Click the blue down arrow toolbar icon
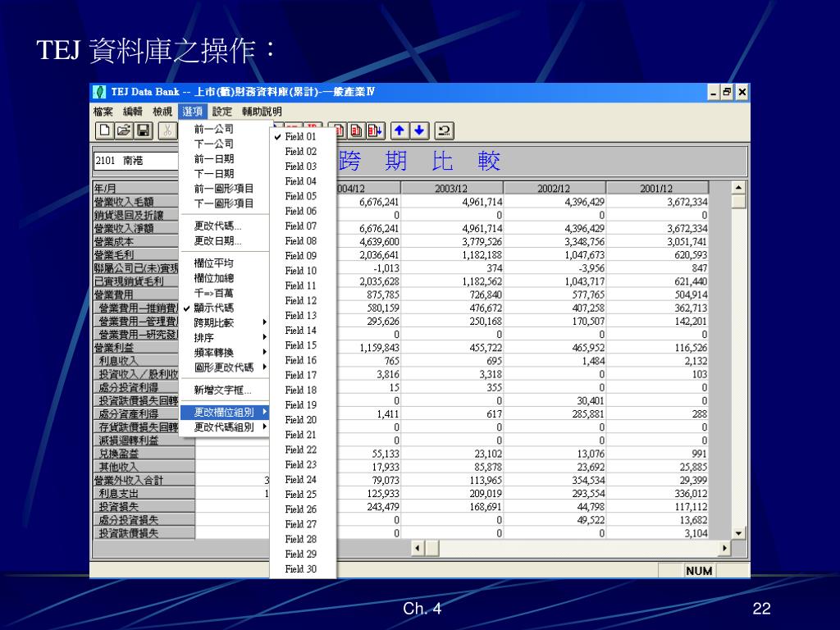The height and width of the screenshot is (630, 840). pos(419,130)
